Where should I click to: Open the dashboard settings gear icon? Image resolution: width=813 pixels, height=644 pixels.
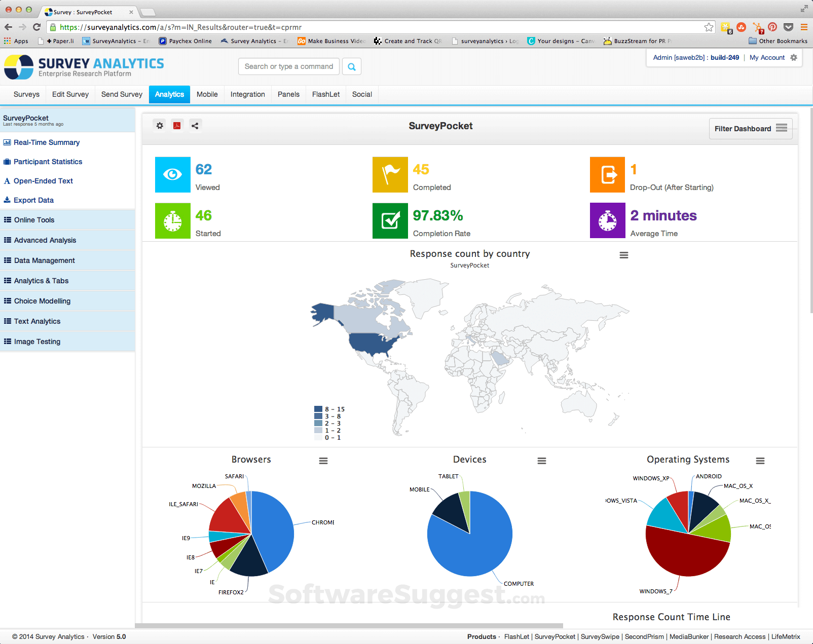pos(159,125)
